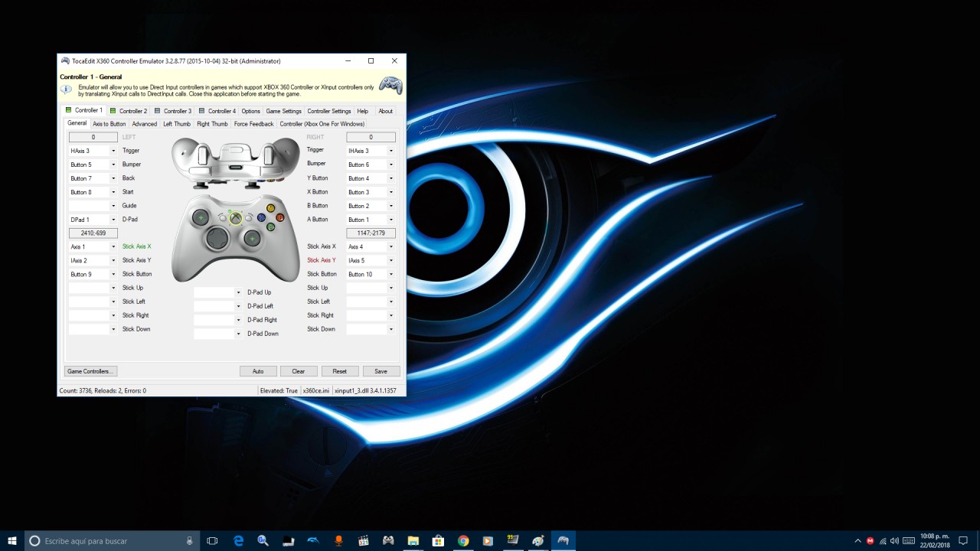Open Google Chrome from the taskbar
This screenshot has width=980, height=551.
coord(463,541)
